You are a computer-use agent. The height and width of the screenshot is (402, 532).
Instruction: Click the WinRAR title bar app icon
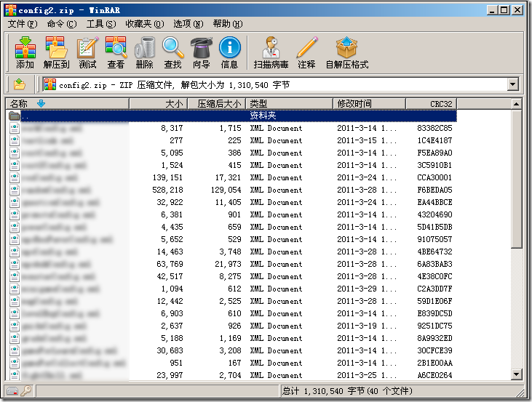[x=11, y=10]
